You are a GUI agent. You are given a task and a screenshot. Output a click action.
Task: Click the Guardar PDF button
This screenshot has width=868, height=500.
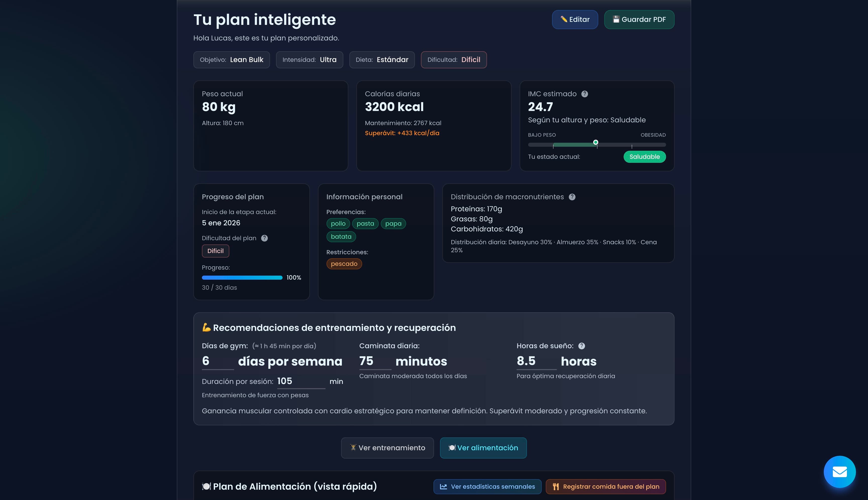coord(639,20)
